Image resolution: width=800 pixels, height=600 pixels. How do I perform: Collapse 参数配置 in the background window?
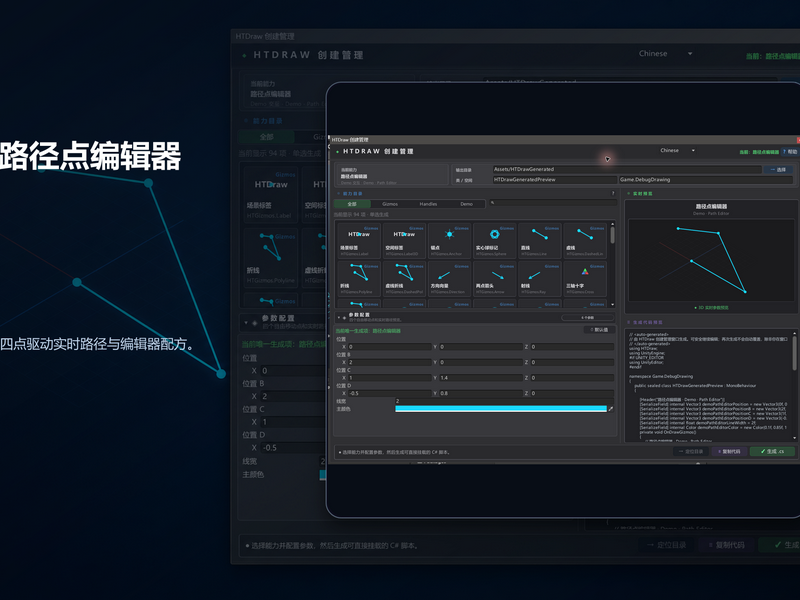[x=246, y=322]
